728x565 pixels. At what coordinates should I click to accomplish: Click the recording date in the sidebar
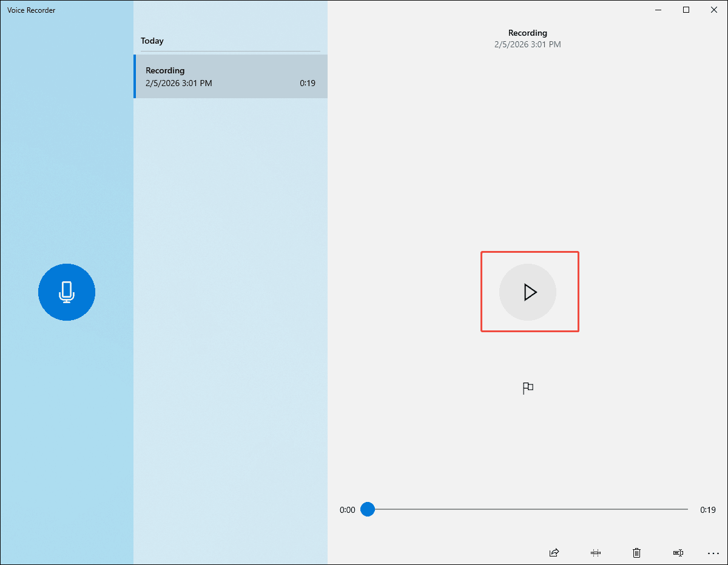coord(177,83)
